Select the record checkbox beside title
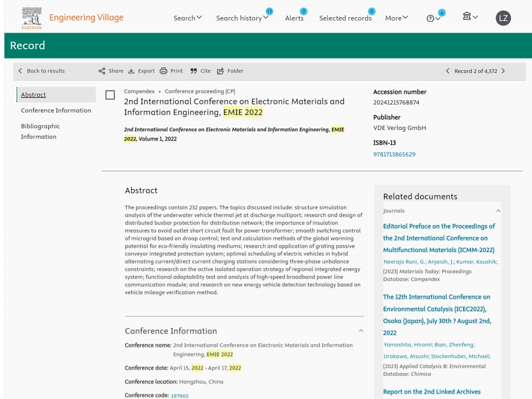The image size is (532, 399). click(x=110, y=95)
